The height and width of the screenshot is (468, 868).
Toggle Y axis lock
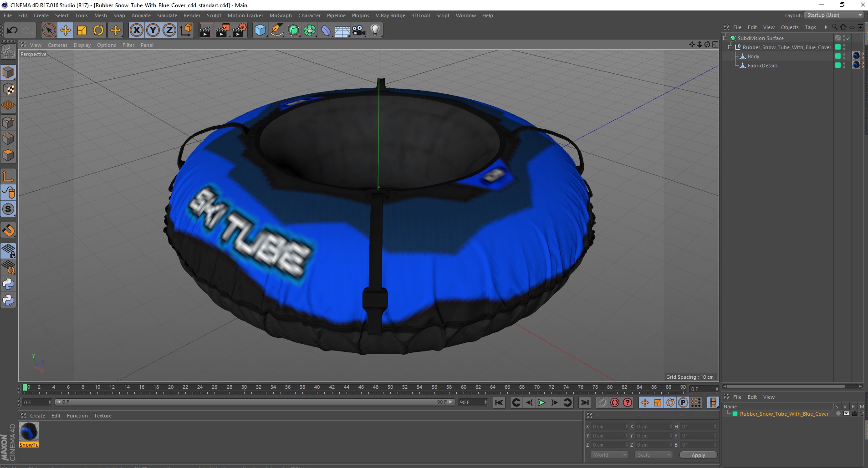click(x=153, y=31)
